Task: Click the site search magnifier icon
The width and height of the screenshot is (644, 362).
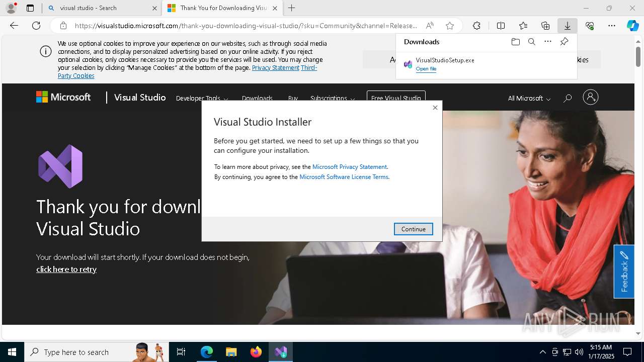Action: point(568,98)
